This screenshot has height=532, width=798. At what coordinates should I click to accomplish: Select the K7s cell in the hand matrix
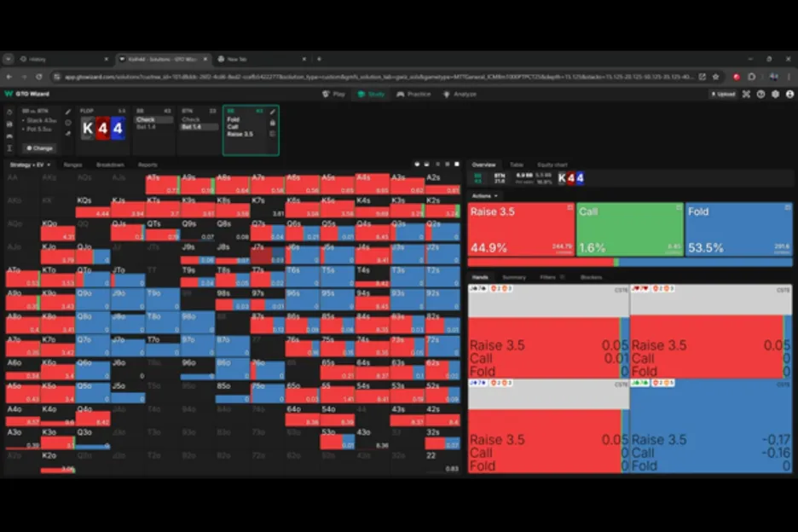tap(266, 205)
